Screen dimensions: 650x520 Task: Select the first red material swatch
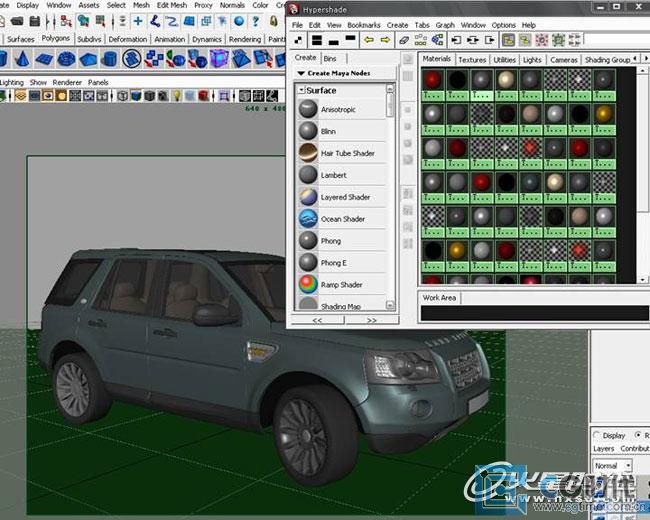point(433,80)
